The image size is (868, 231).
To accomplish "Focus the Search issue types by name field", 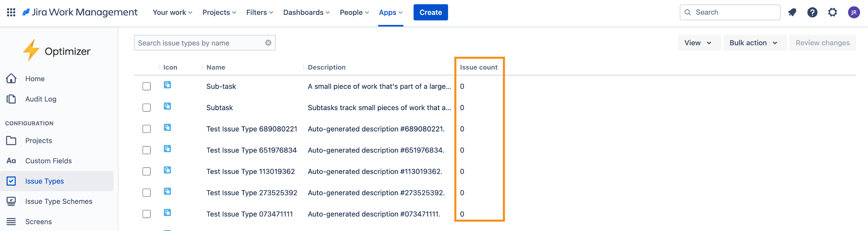I will click(x=199, y=43).
